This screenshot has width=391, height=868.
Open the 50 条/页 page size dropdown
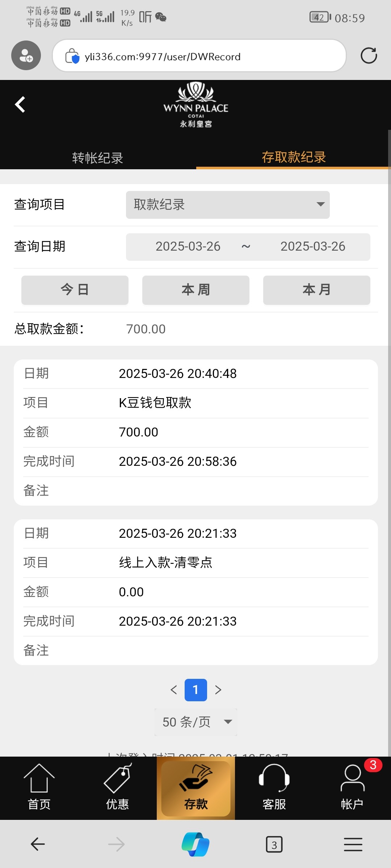point(196,722)
